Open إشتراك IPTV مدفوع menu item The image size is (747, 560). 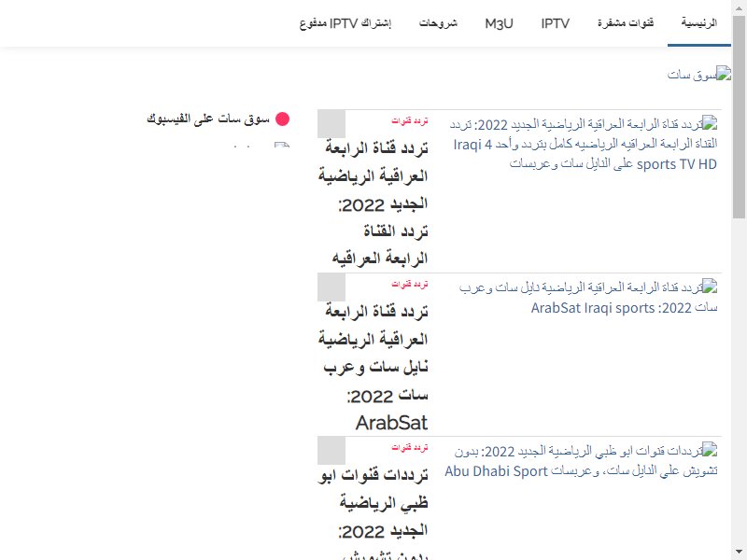pyautogui.click(x=345, y=22)
